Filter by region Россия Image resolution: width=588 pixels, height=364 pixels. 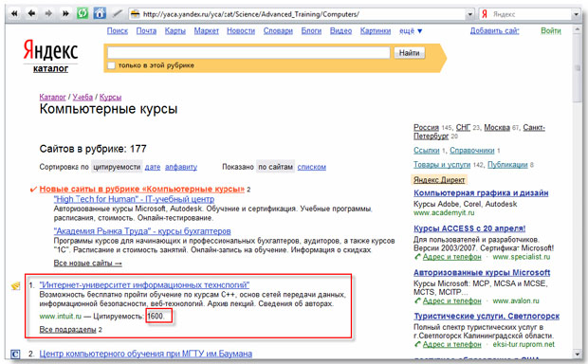pyautogui.click(x=426, y=127)
